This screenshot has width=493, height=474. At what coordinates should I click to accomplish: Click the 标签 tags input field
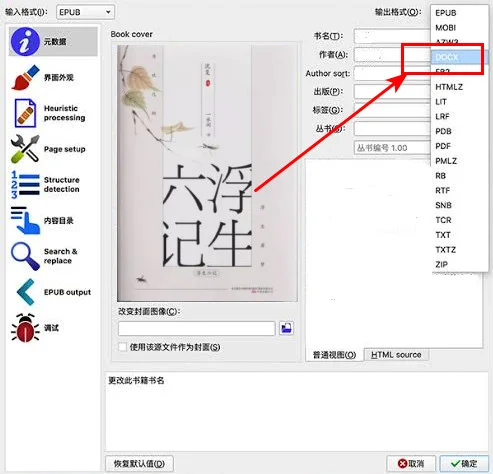(392, 110)
